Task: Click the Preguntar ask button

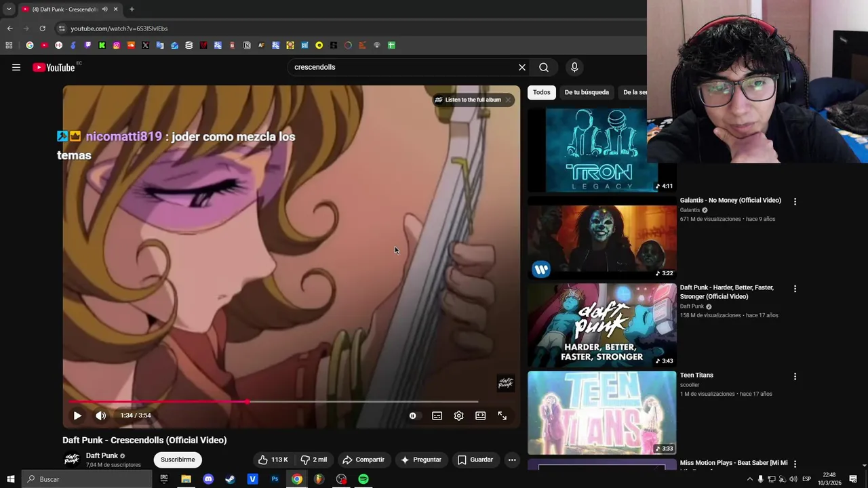Action: click(421, 460)
